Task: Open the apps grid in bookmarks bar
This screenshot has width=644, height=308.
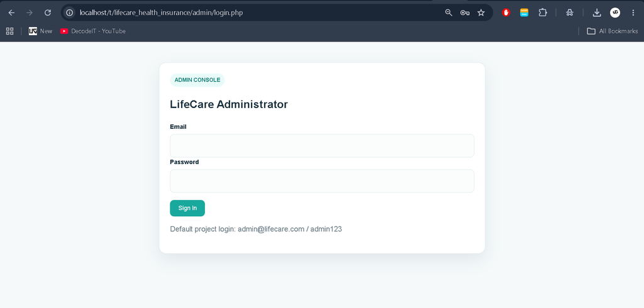Action: pyautogui.click(x=10, y=31)
